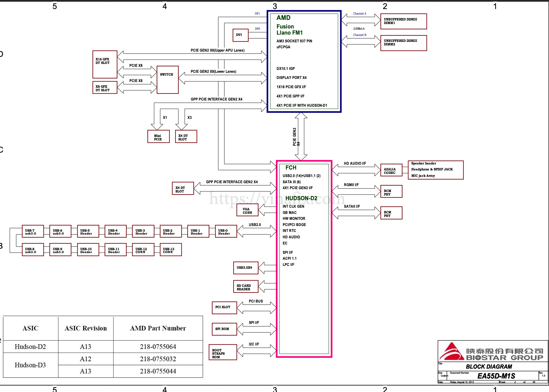The image size is (549, 392).
Task: Click the SWITCH block
Action: click(168, 80)
